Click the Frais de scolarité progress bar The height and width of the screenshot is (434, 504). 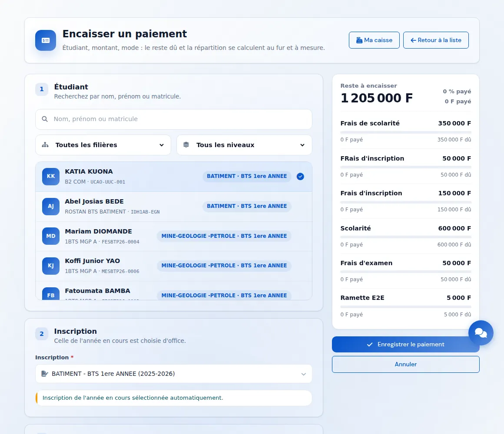[406, 132]
